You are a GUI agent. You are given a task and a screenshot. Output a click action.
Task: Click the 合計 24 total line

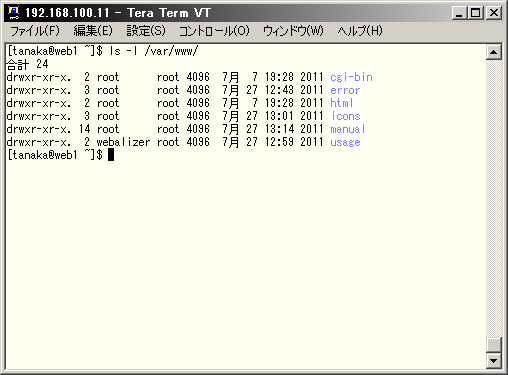point(28,64)
